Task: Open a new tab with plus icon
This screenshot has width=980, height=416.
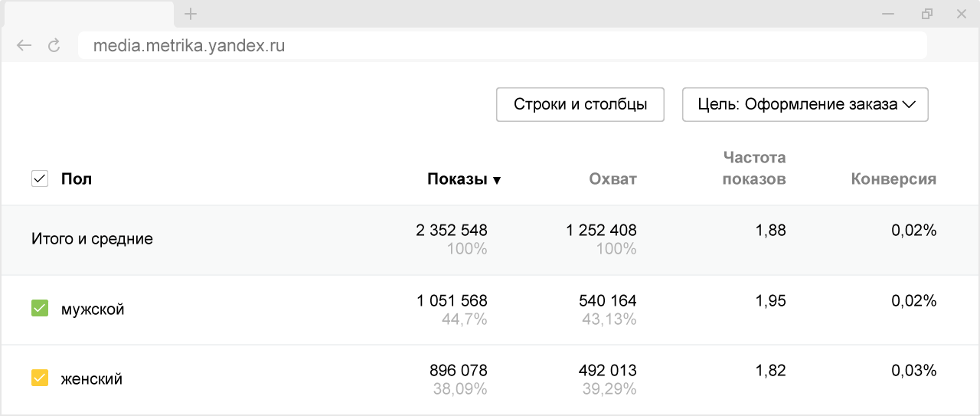Action: 191,14
